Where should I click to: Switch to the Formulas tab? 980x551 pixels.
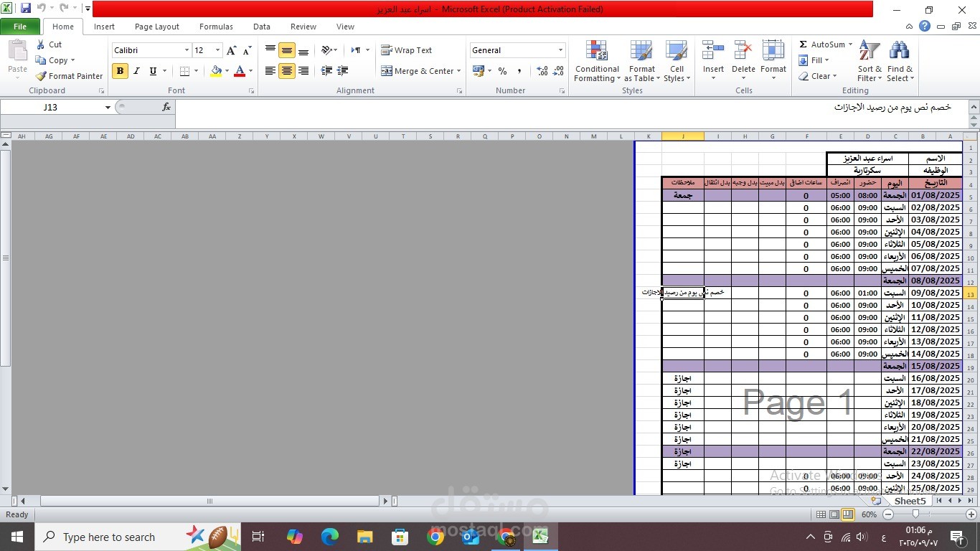[x=216, y=27]
